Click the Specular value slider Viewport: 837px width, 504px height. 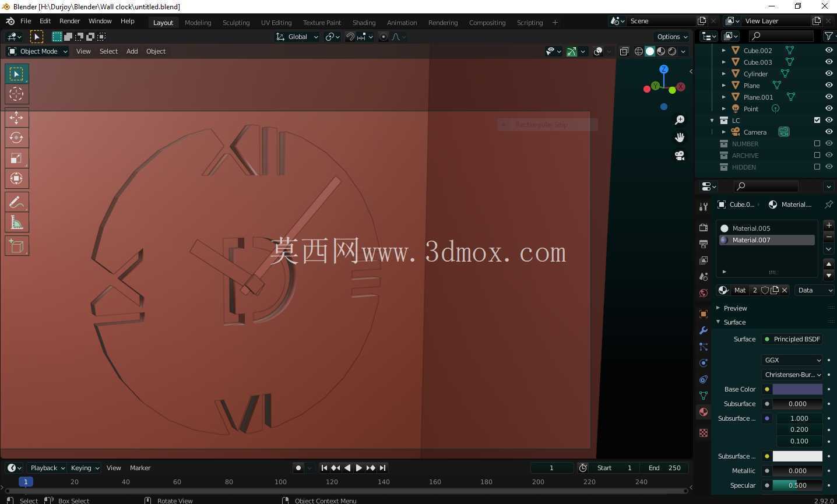point(797,485)
